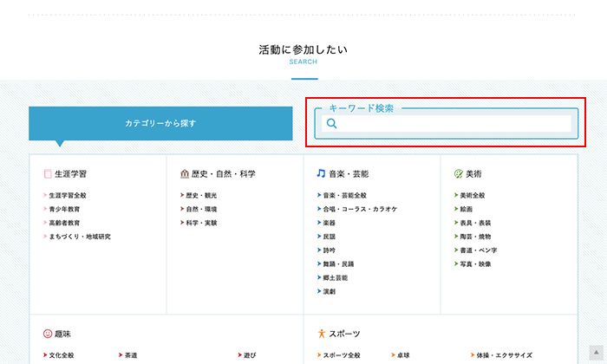The width and height of the screenshot is (607, 364).
Task: Open the 郷土芸能 link
Action: click(336, 277)
